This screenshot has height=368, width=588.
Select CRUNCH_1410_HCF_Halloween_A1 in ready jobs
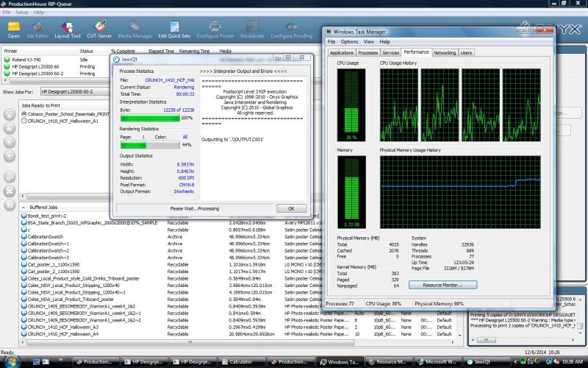(x=60, y=121)
